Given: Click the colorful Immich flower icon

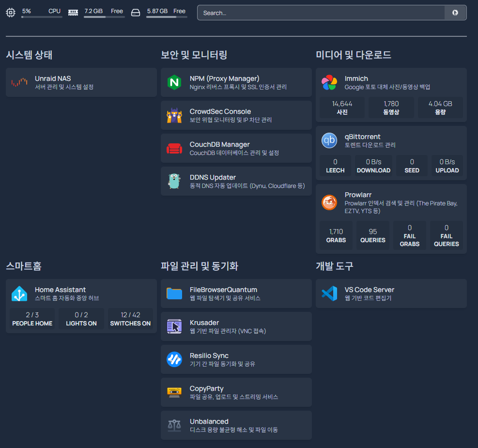Looking at the screenshot, I should 329,82.
